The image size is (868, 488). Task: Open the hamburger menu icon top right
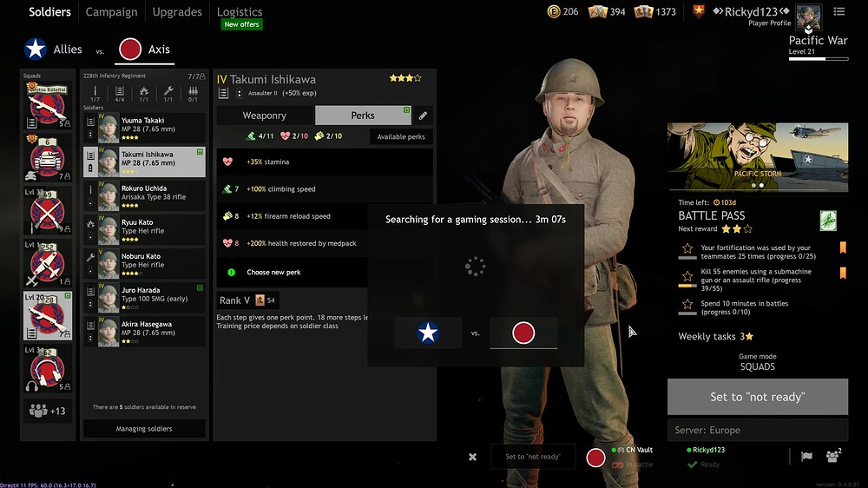click(839, 11)
